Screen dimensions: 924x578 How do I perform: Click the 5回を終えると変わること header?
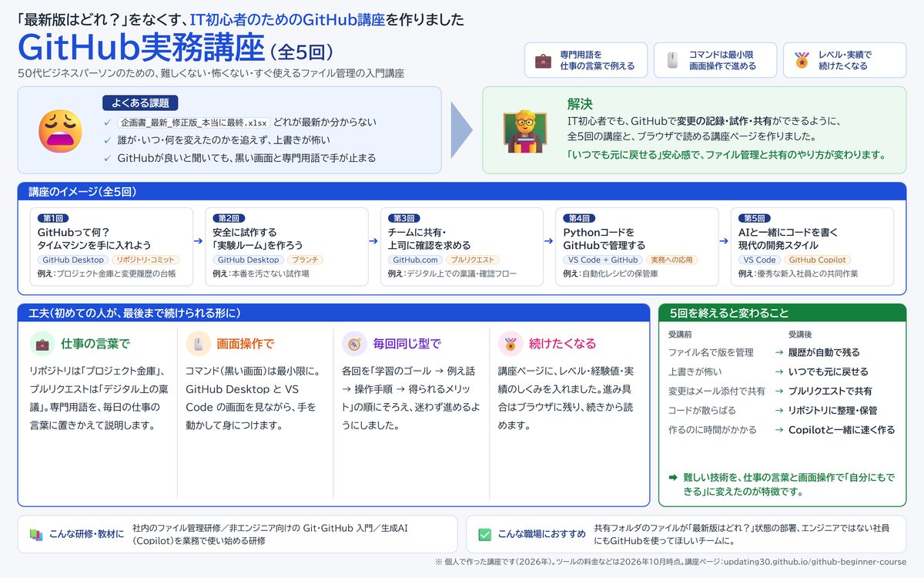point(782,313)
